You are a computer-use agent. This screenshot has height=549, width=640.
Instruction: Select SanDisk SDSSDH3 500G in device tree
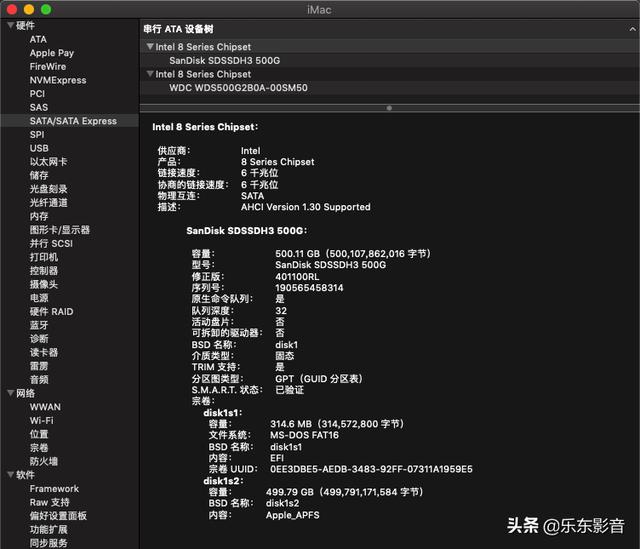click(224, 60)
